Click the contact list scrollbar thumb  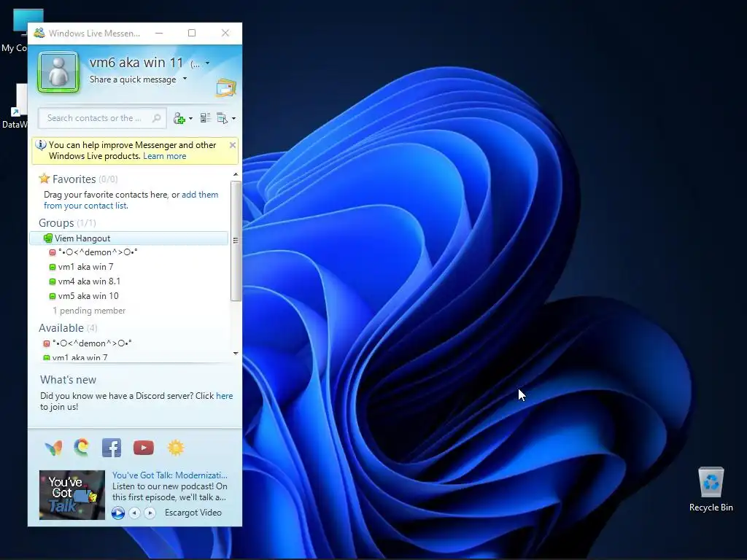[236, 241]
